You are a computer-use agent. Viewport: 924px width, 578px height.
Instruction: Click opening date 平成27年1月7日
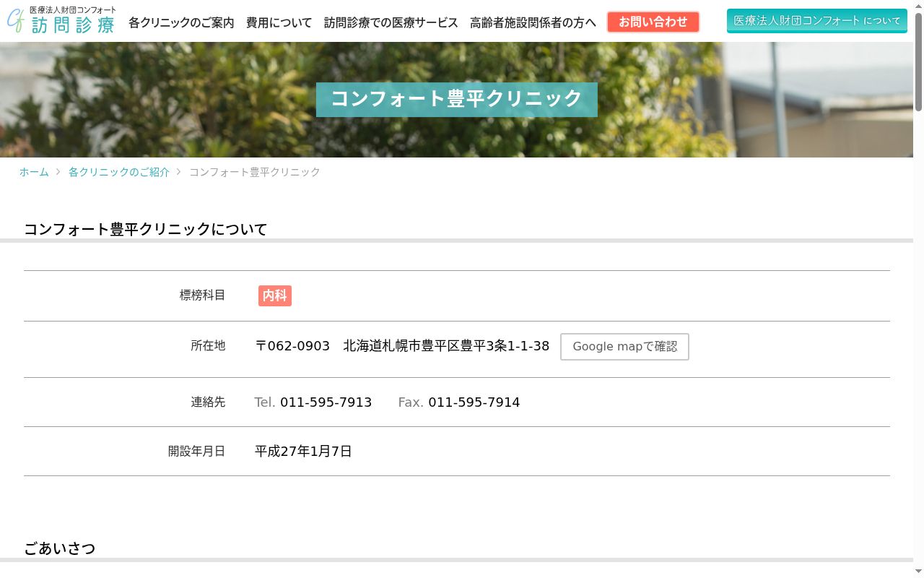[303, 452]
